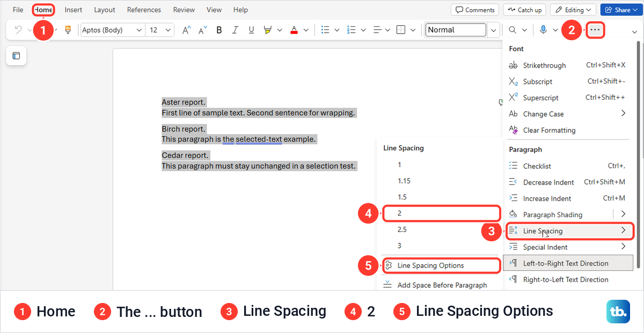This screenshot has width=644, height=333.
Task: Click the Decrease Font Size icon
Action: 202,30
